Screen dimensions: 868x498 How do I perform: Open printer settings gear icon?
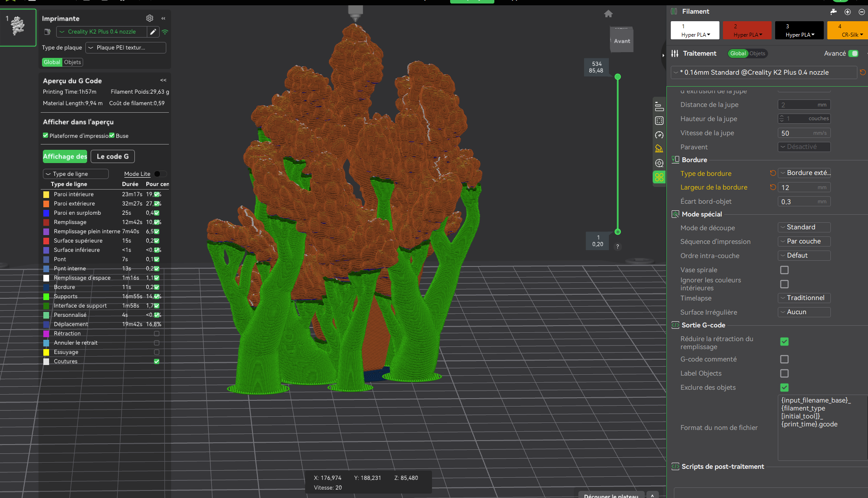pyautogui.click(x=149, y=18)
